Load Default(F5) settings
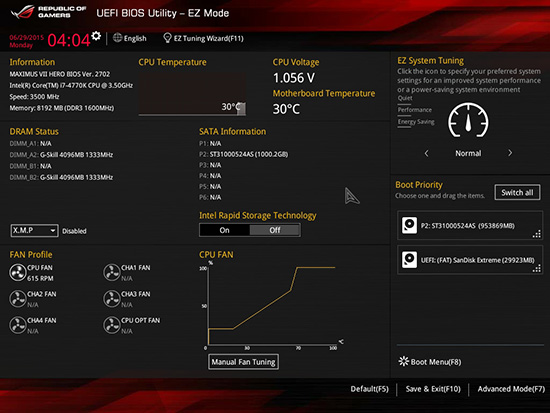This screenshot has width=550, height=413. [x=369, y=389]
